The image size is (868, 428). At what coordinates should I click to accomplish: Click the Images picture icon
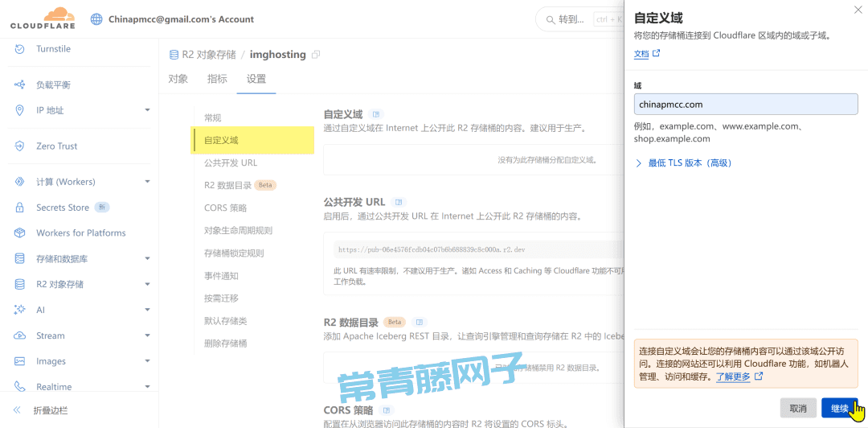point(20,361)
